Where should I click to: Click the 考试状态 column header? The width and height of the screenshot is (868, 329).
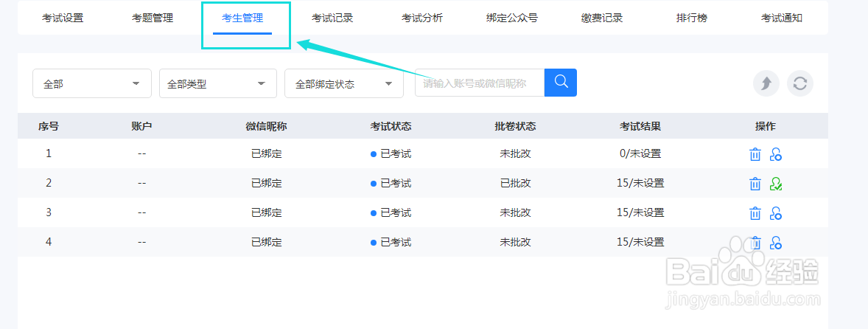coord(391,126)
